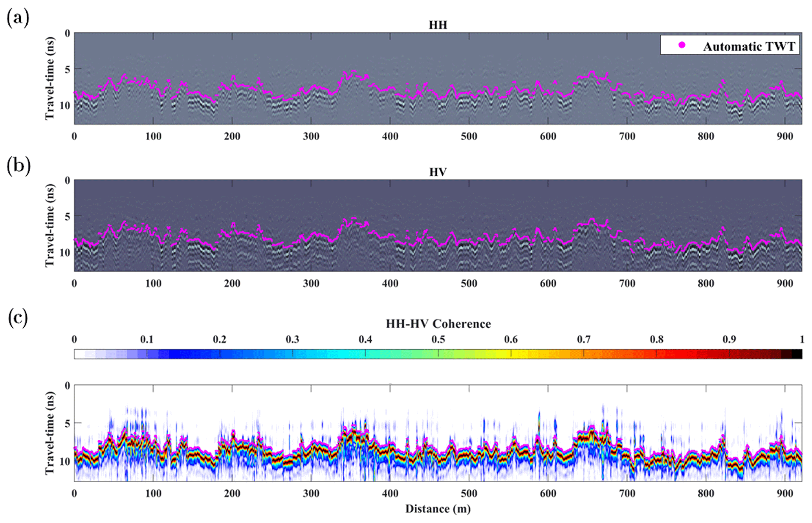Click the 'HV' panel title
Image resolution: width=812 pixels, height=523 pixels.
438,172
